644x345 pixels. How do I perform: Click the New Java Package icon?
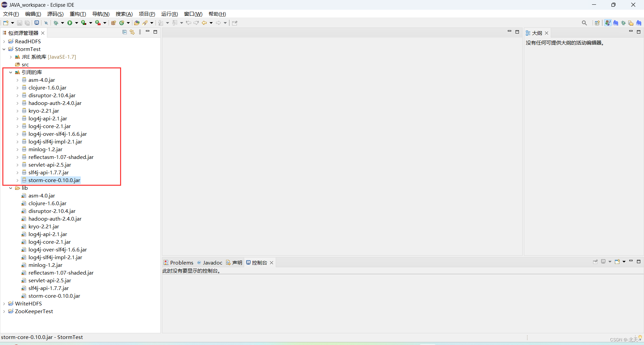[x=113, y=23]
